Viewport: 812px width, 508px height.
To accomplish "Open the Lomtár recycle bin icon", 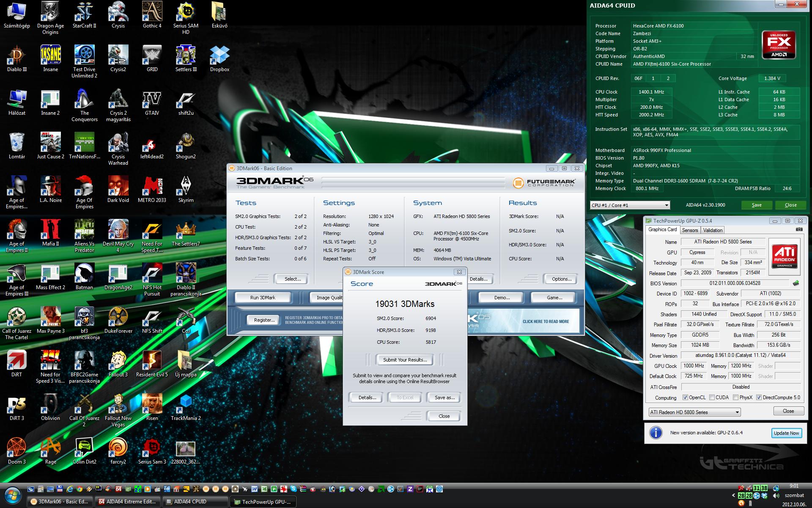I will pos(16,146).
